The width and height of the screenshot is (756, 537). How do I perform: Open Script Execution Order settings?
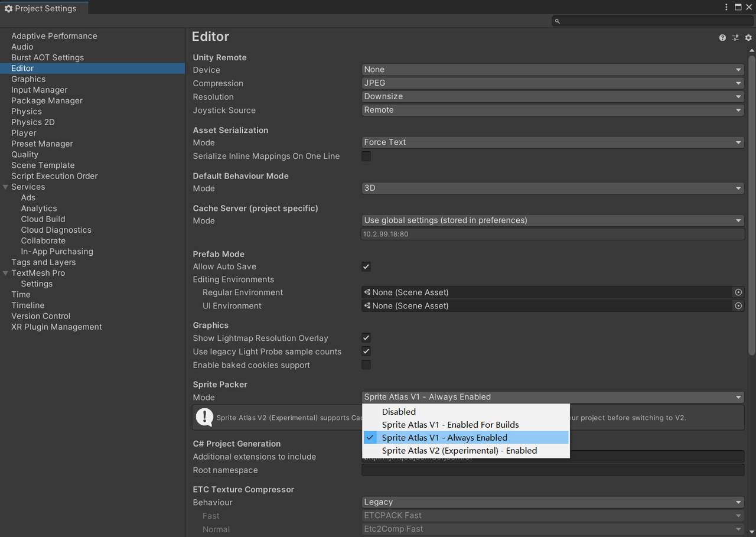tap(54, 176)
